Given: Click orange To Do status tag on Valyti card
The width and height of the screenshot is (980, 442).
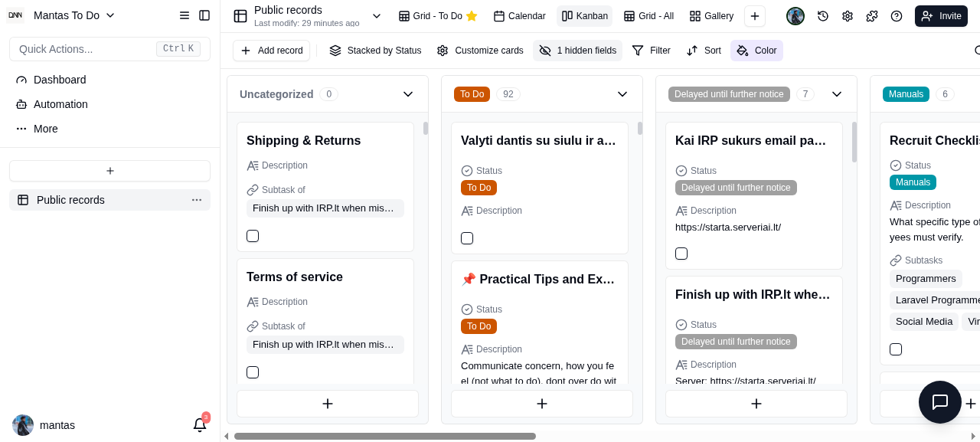Looking at the screenshot, I should point(479,188).
